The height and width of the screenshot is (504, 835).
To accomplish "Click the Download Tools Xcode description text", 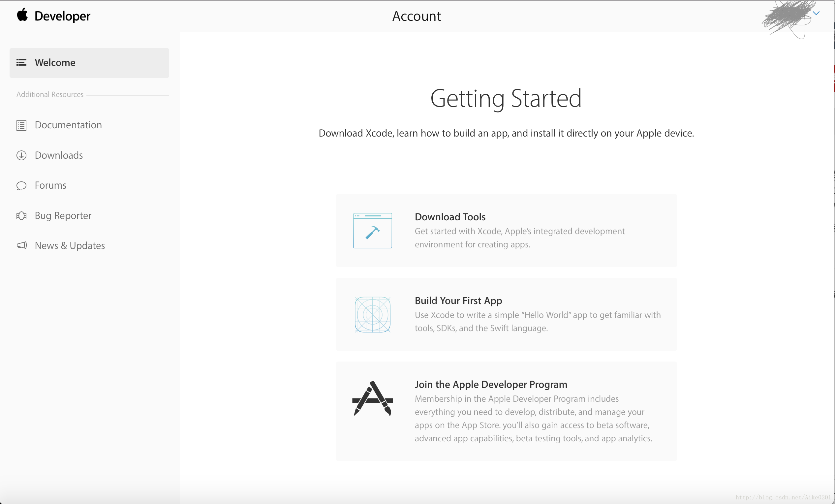I will point(519,237).
